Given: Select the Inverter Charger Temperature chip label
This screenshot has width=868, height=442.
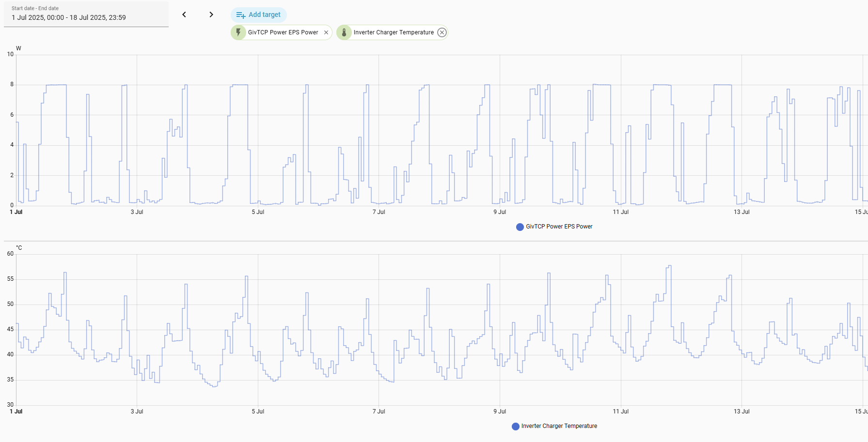Looking at the screenshot, I should coord(394,32).
